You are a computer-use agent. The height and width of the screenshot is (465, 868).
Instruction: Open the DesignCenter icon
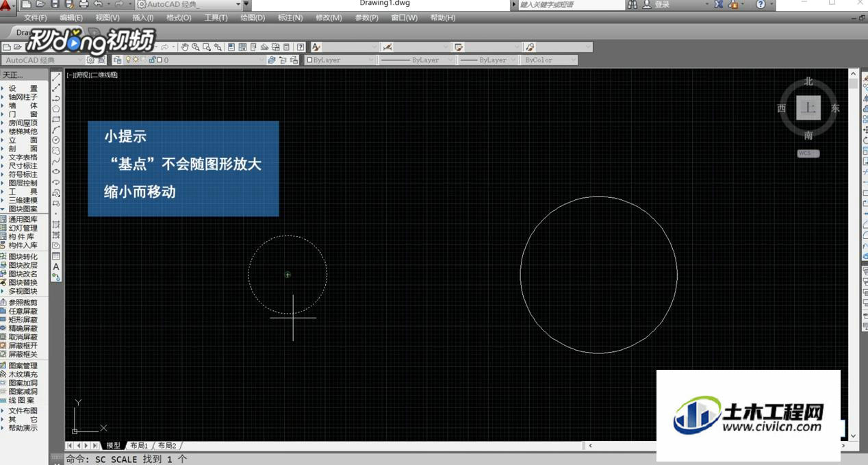pyautogui.click(x=242, y=47)
